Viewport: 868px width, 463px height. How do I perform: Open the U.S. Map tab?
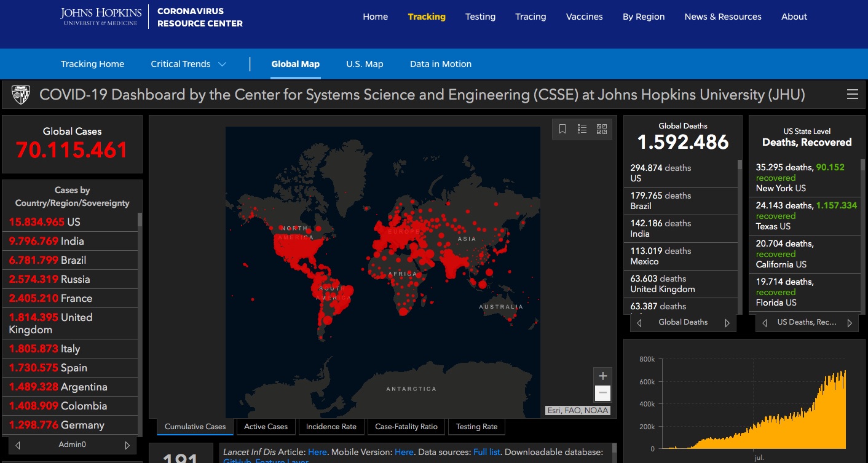tap(365, 64)
